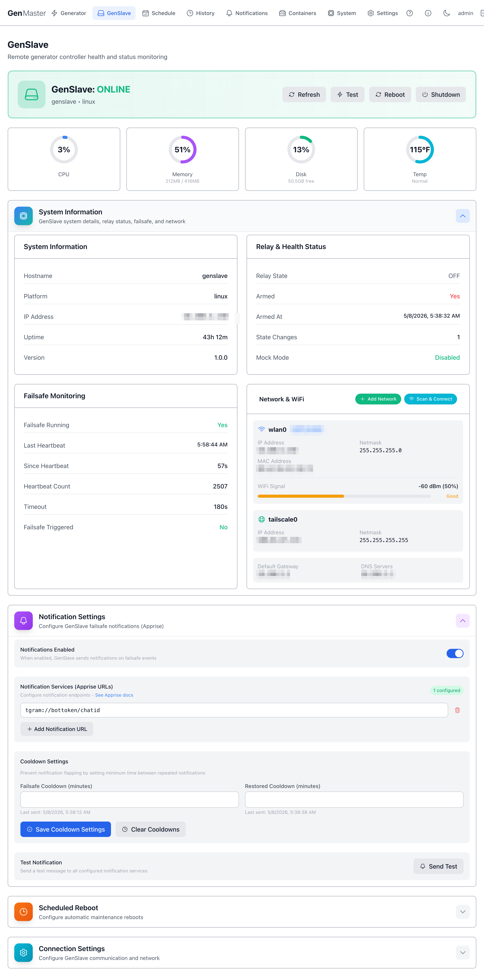Open the System tab
This screenshot has height=980, width=484.
tap(342, 13)
